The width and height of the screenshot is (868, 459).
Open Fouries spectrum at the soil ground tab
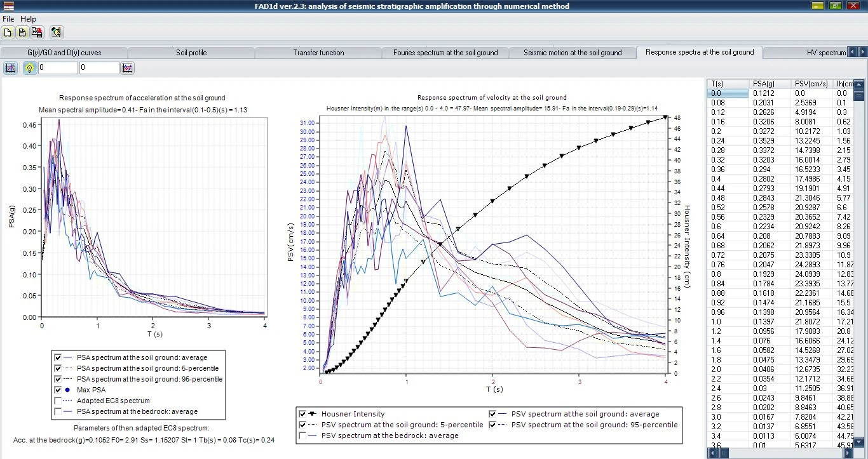click(445, 53)
